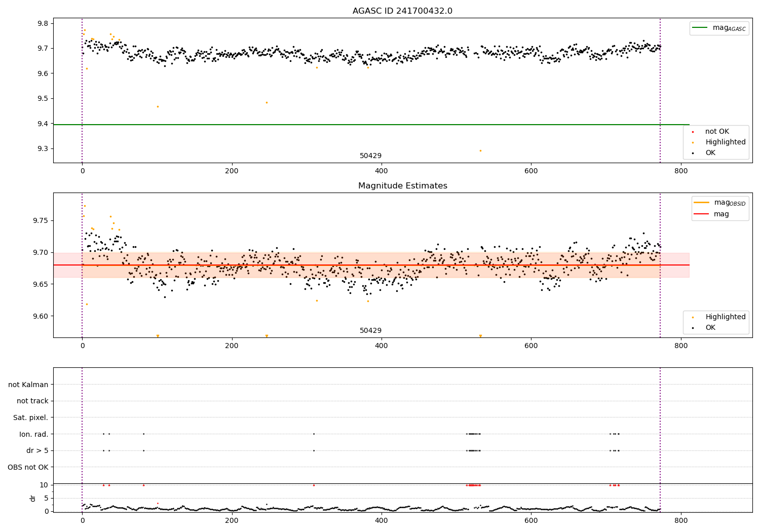Click the 'OBS not OK' axis label
Viewport: 760px width, 532px height.
[28, 467]
